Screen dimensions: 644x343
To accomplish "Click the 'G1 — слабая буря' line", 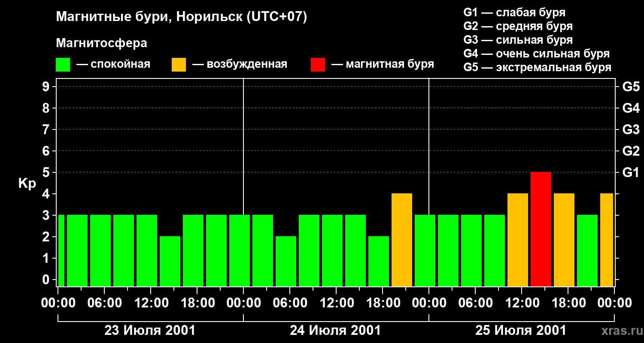I will coord(514,12).
